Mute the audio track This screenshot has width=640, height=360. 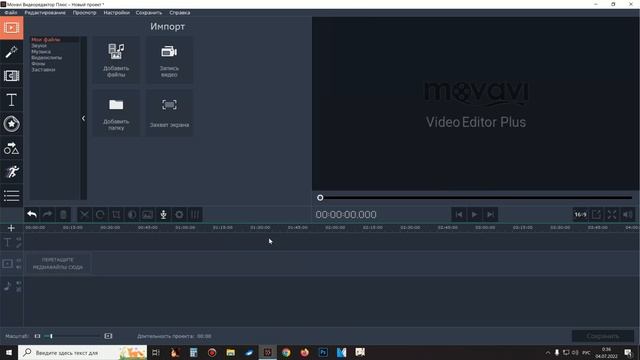[x=19, y=283]
